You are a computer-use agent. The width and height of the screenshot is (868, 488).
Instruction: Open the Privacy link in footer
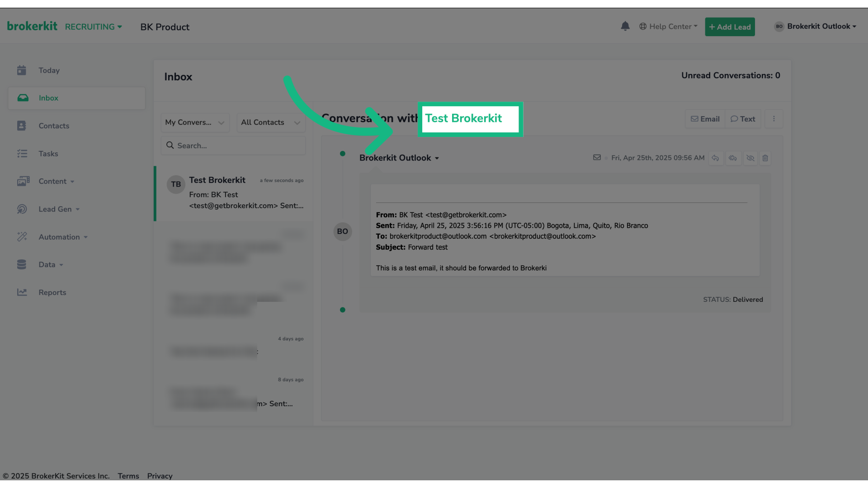tap(160, 476)
